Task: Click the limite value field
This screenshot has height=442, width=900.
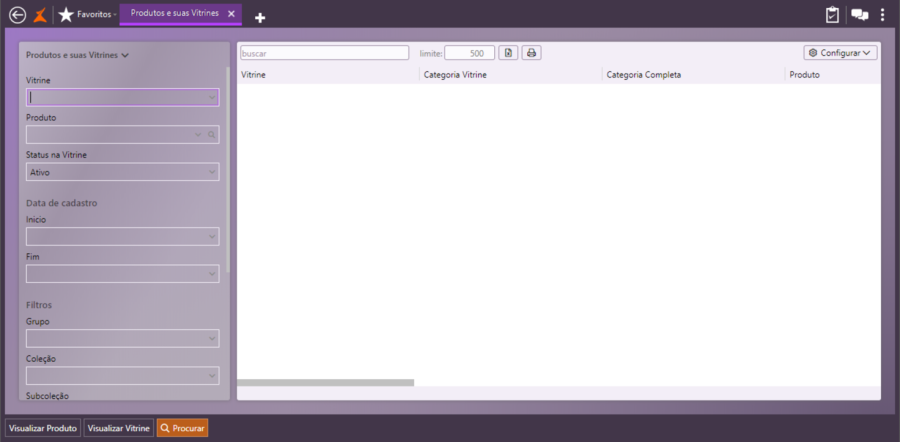Action: (x=469, y=53)
